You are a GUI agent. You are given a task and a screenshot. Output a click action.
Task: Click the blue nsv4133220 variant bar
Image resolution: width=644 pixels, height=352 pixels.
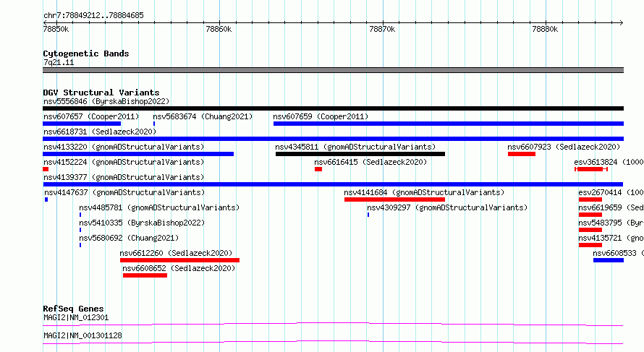click(138, 154)
